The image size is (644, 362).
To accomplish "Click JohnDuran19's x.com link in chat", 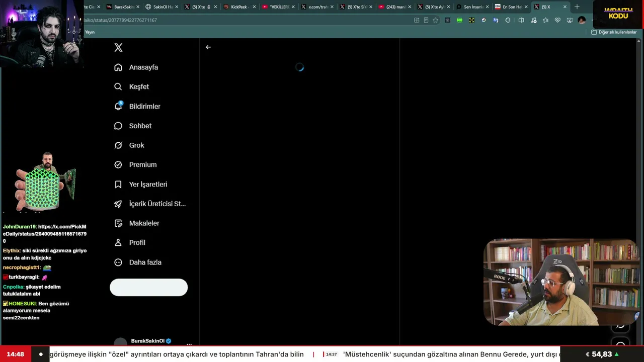I will pos(45,234).
